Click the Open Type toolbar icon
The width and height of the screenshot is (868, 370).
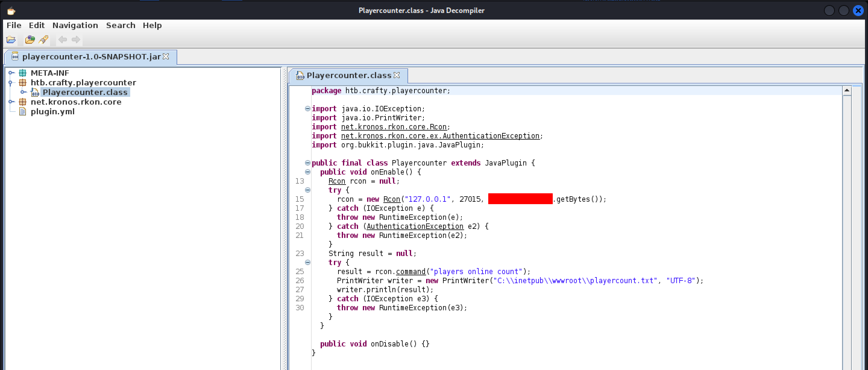(x=30, y=40)
